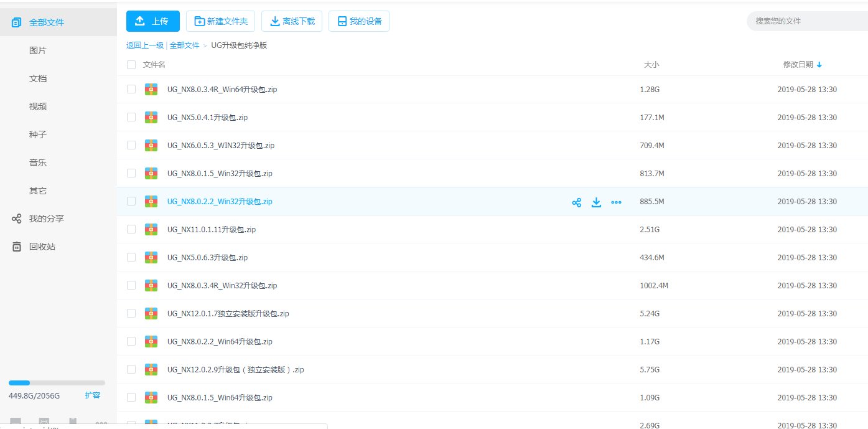The image size is (868, 429).
Task: Click the 全部文件 sidebar icon
Action: point(17,23)
